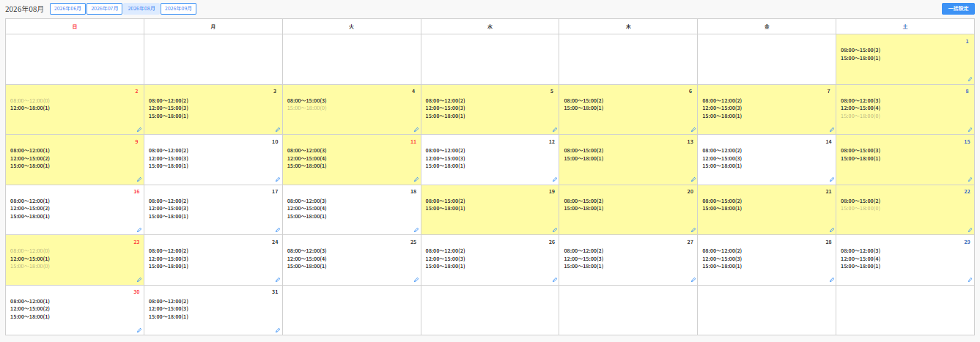
Task: Click the 08:00〜12:00(1) slot on August 30
Action: 30,302
